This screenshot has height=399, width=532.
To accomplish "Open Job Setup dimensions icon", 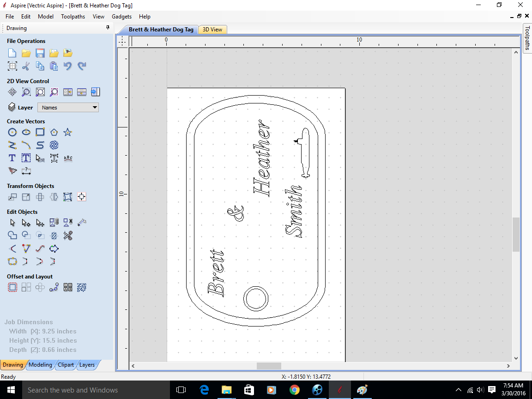I will point(12,66).
